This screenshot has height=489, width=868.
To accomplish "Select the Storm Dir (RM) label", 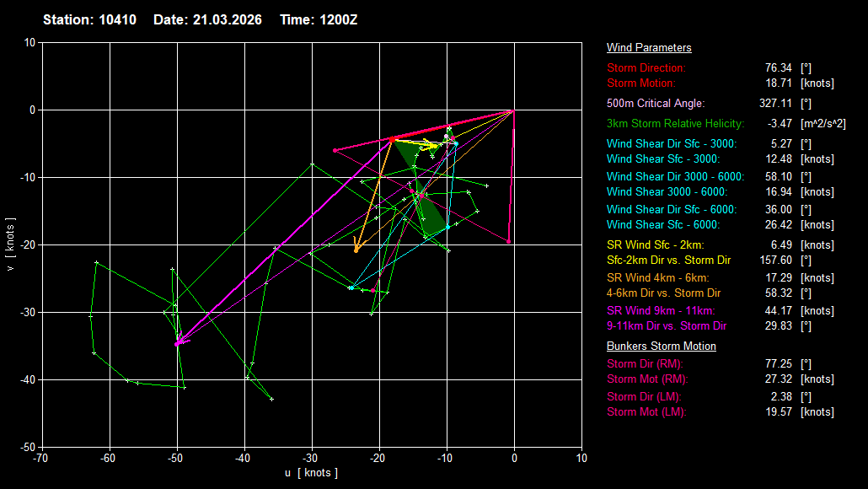I will coord(646,363).
